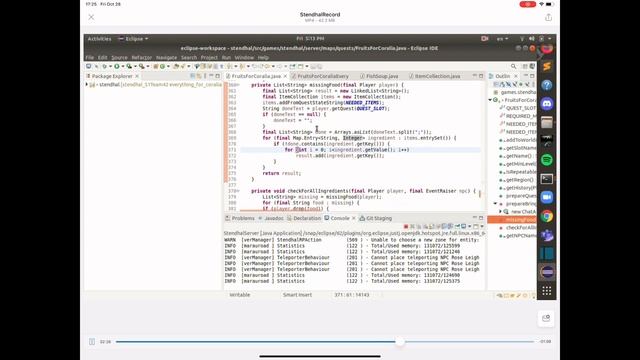Pause the video playback
Image resolution: width=640 pixels, height=360 pixels.
point(92,341)
